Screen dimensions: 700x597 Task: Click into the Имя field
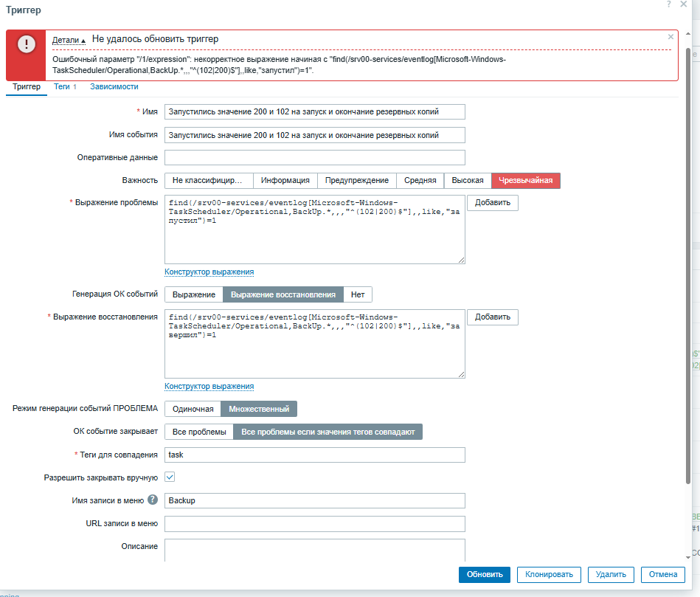point(315,111)
